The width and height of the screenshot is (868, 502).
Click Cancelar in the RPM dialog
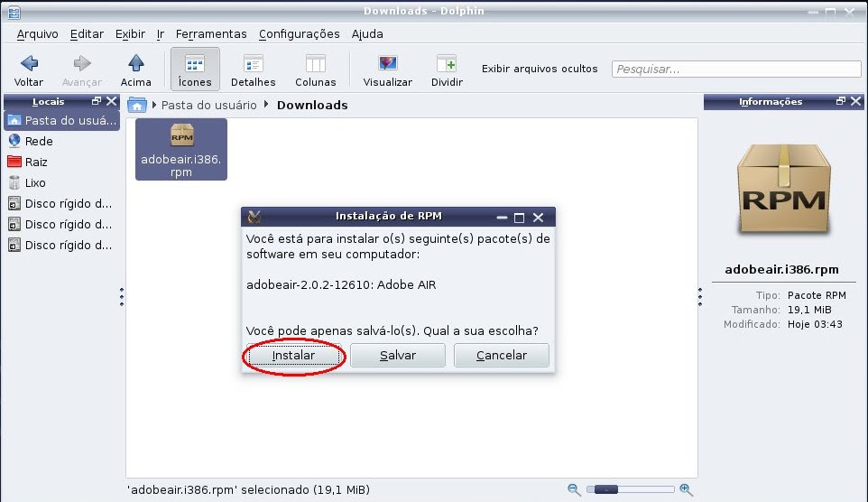pyautogui.click(x=502, y=355)
